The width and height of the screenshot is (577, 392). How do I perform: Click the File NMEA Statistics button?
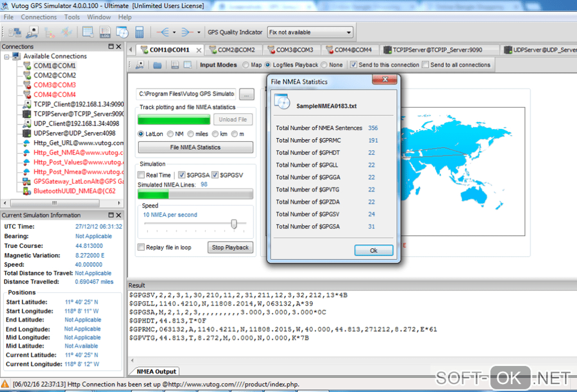pyautogui.click(x=195, y=147)
